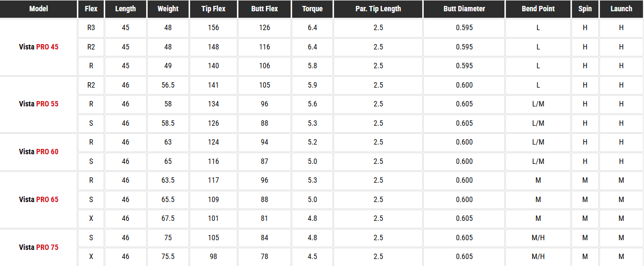
Task: Select the Vista PRO 60 model name
Action: coord(39,152)
